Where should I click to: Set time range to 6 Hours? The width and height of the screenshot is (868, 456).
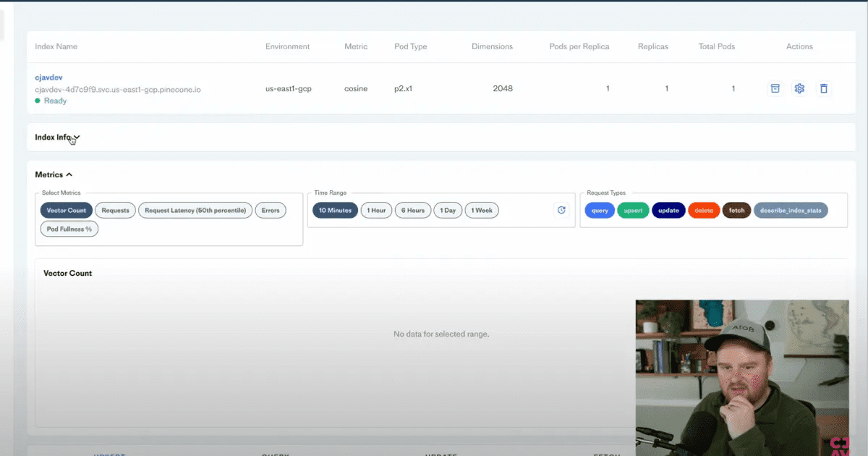click(413, 211)
